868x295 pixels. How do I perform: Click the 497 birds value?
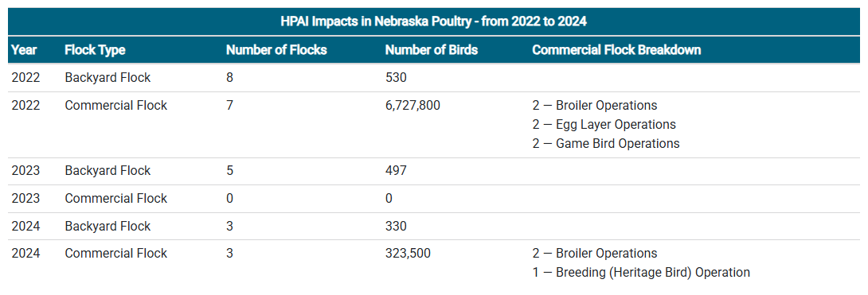point(396,171)
